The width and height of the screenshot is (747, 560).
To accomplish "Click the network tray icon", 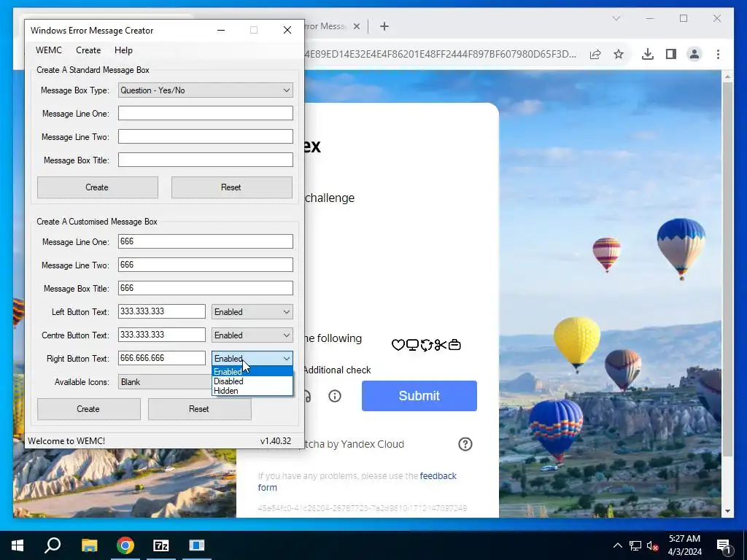I will pyautogui.click(x=635, y=545).
